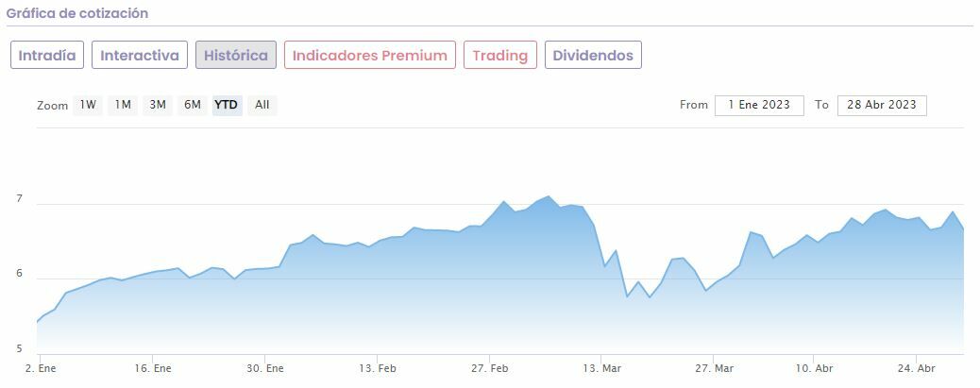Choose the 3M zoom range
980x388 pixels.
point(158,105)
